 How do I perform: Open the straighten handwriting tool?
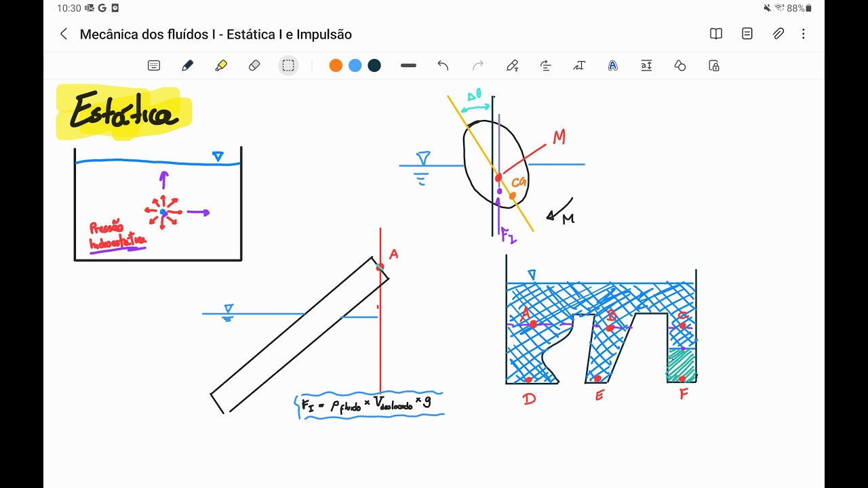(x=546, y=66)
